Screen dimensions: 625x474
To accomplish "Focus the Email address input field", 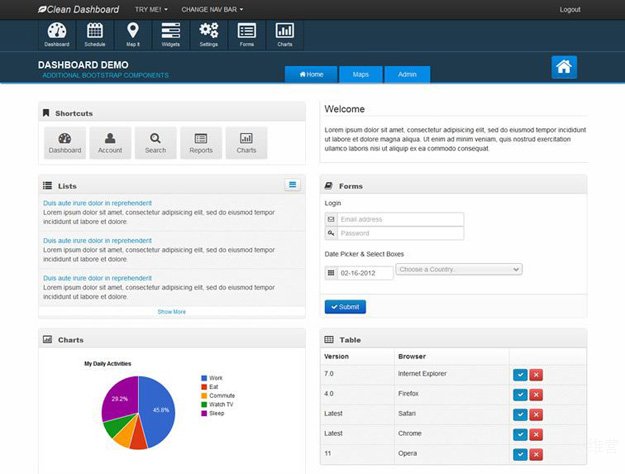I will [x=400, y=219].
